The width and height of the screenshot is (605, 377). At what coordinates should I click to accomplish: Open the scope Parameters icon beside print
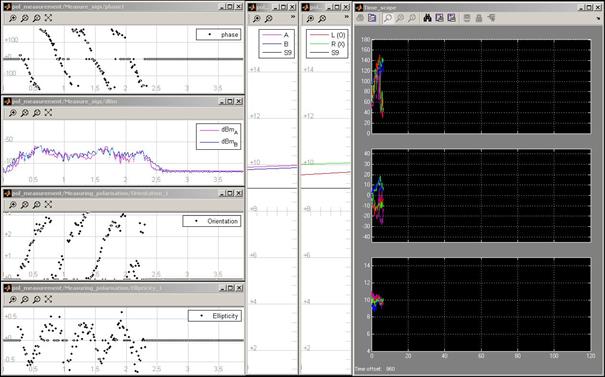tap(372, 18)
